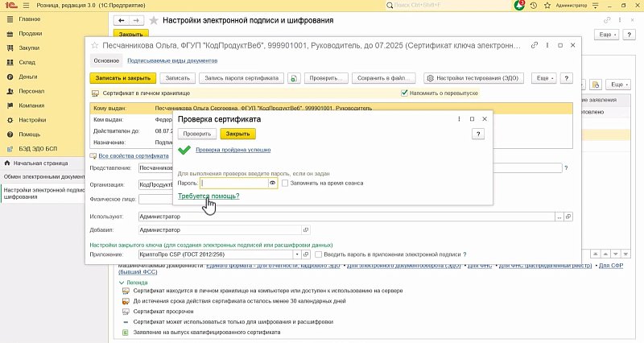Open Обмен электронными документами tab

pyautogui.click(x=43, y=176)
